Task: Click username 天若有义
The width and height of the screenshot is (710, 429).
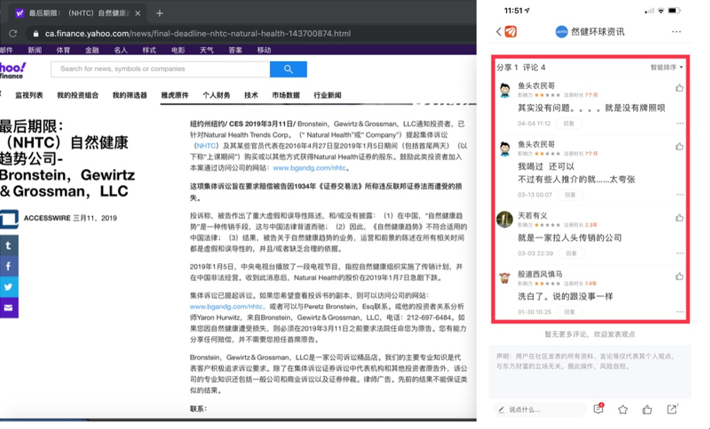Action: click(x=532, y=215)
